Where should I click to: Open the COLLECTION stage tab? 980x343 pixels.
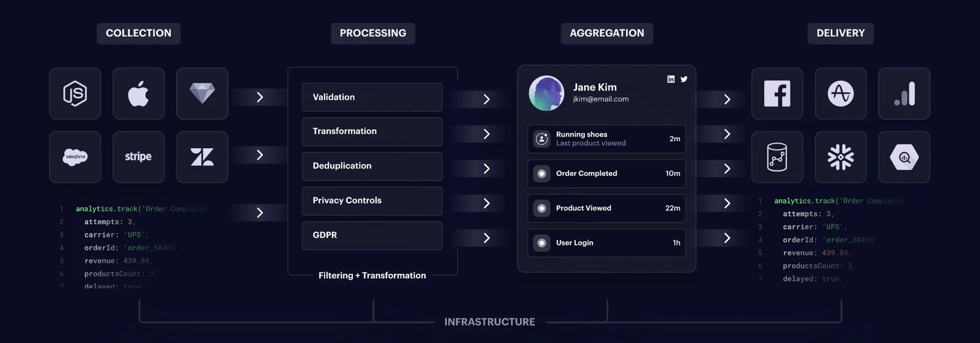click(138, 33)
